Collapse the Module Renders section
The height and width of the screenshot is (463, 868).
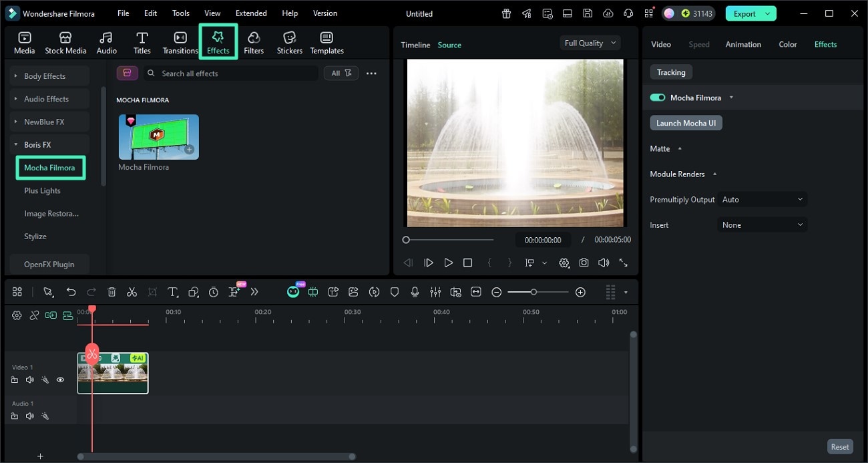[714, 174]
